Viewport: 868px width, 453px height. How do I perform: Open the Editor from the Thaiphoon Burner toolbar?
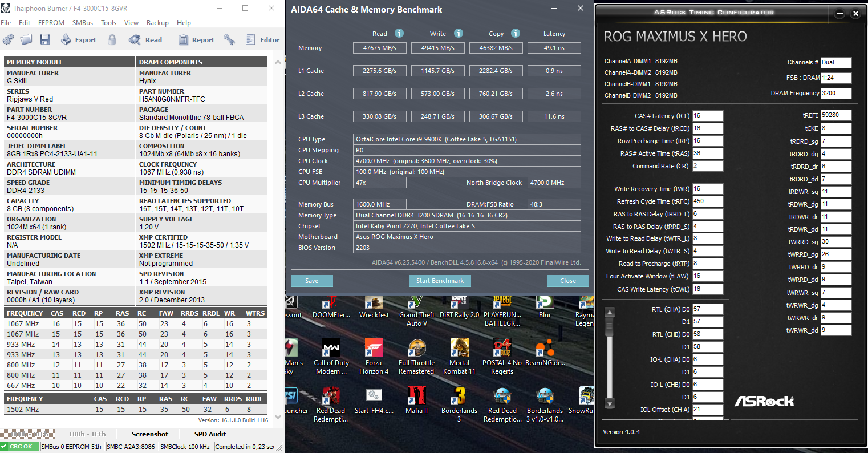coord(262,39)
